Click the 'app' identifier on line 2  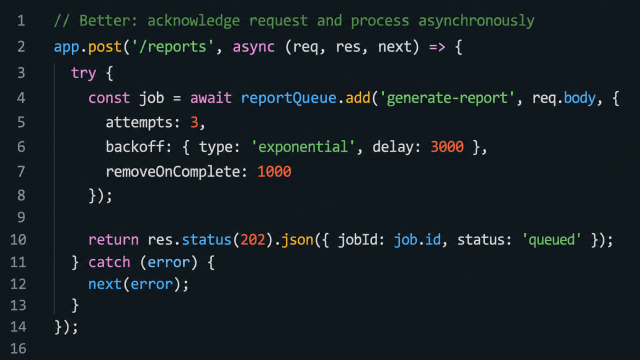pyautogui.click(x=66, y=47)
